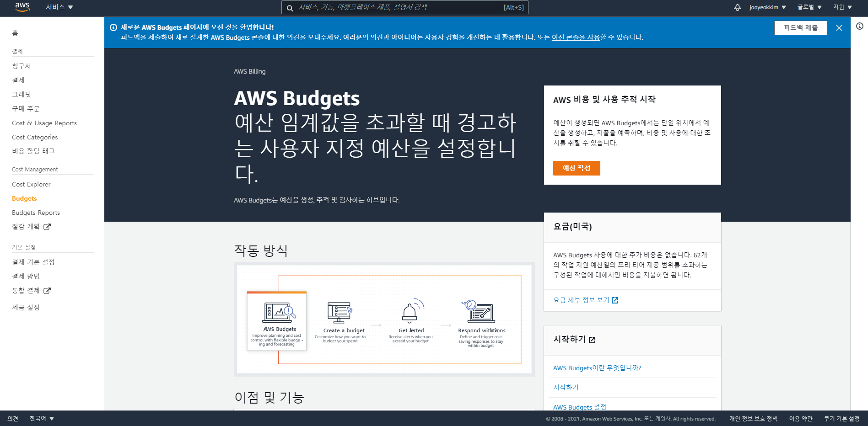Open 구매 주문 in sidebar
The height and width of the screenshot is (426, 868).
pyautogui.click(x=26, y=109)
